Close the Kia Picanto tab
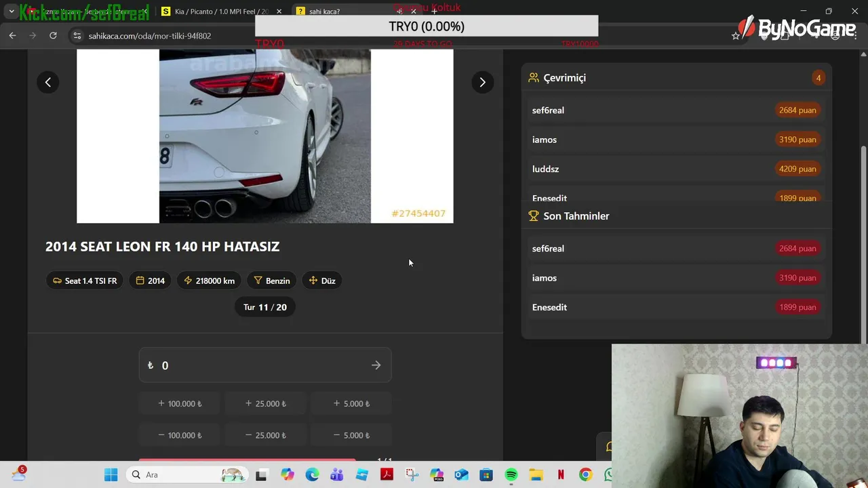Viewport: 868px width, 488px height. [x=279, y=12]
